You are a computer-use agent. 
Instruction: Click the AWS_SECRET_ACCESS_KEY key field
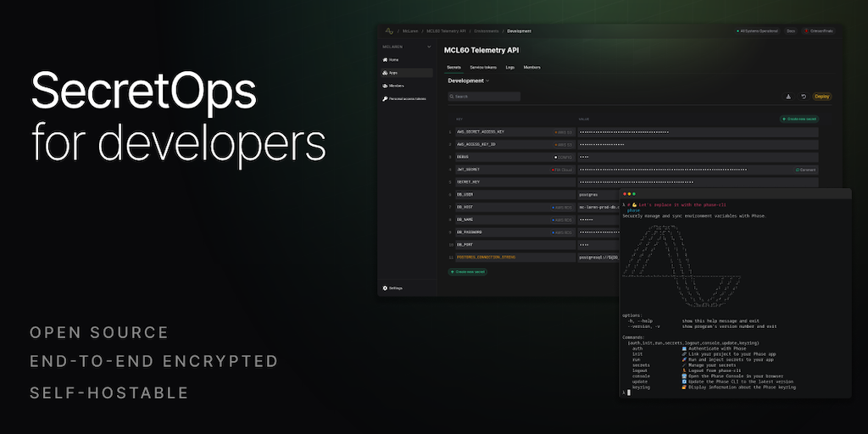click(x=515, y=132)
